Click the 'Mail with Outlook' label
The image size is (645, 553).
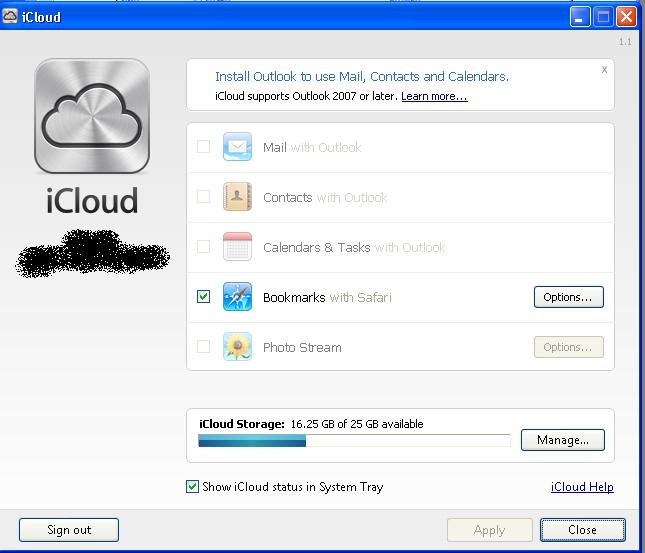tap(312, 147)
